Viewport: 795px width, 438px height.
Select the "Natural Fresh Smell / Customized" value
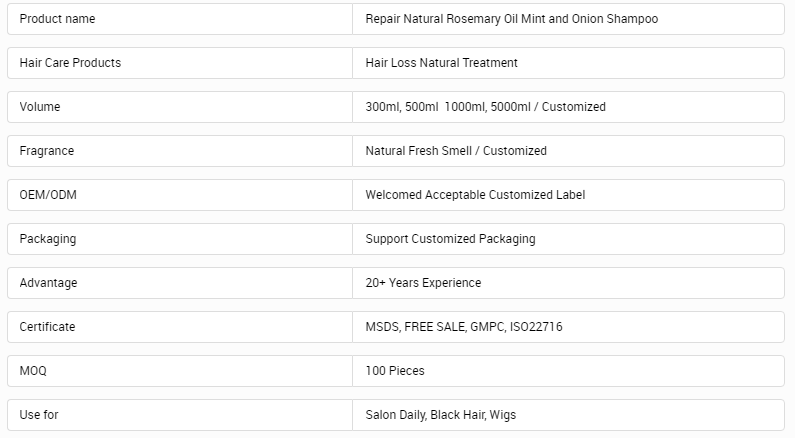tap(456, 151)
